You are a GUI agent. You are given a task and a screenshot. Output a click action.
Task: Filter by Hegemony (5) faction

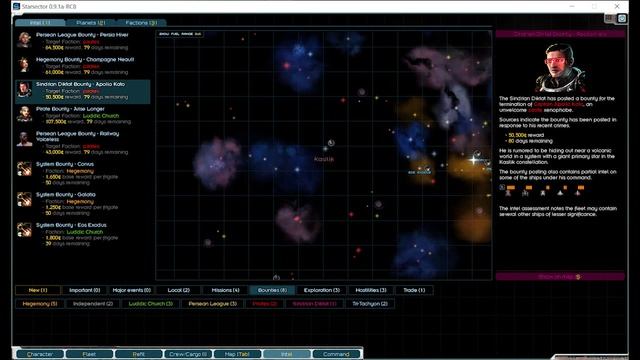tap(40, 304)
